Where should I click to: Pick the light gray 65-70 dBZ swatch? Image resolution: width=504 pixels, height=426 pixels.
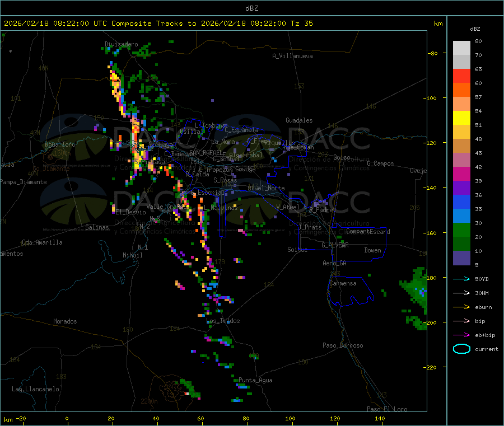point(461,62)
